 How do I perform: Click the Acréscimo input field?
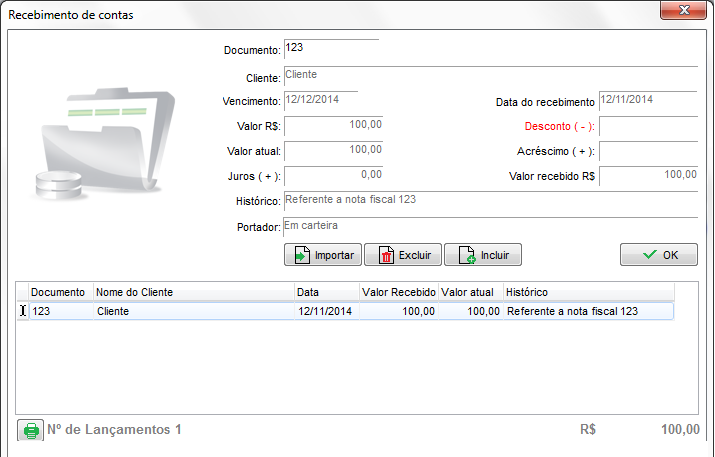click(x=647, y=151)
